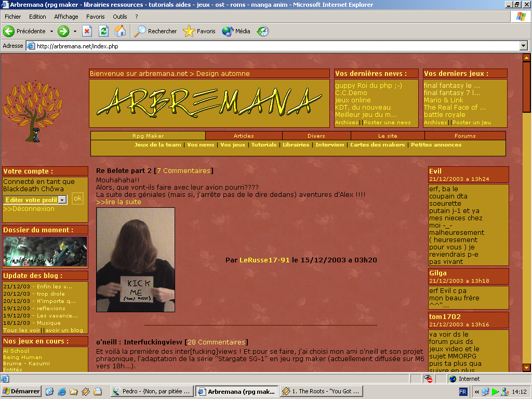Screen dimensions: 532x399
Task: Open the folder icon in Quick Launch
Action: (x=74, y=392)
